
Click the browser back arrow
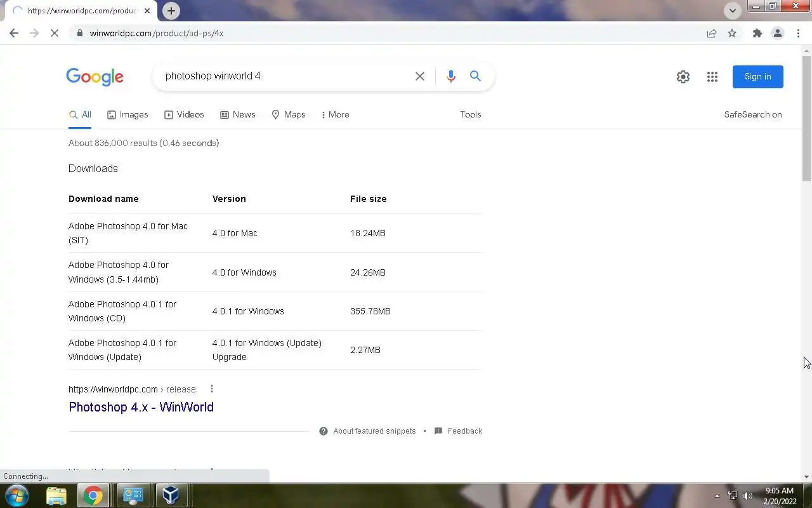pyautogui.click(x=14, y=33)
